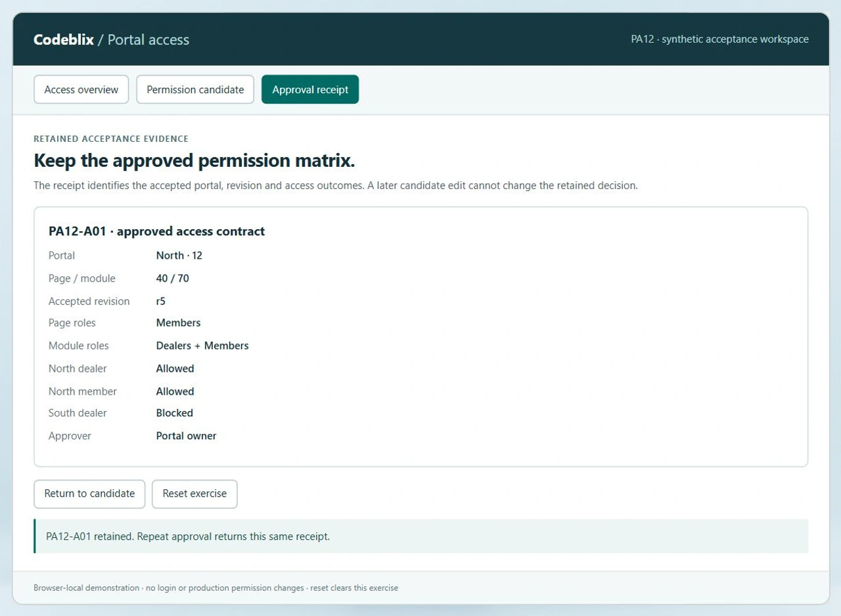Image resolution: width=841 pixels, height=616 pixels.
Task: Click the 'Accepted revision' field label
Action: point(89,301)
